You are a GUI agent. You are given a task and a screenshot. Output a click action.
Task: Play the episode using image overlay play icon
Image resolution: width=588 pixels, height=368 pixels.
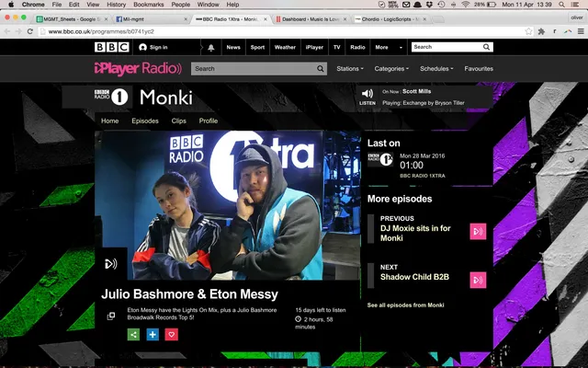tap(111, 264)
